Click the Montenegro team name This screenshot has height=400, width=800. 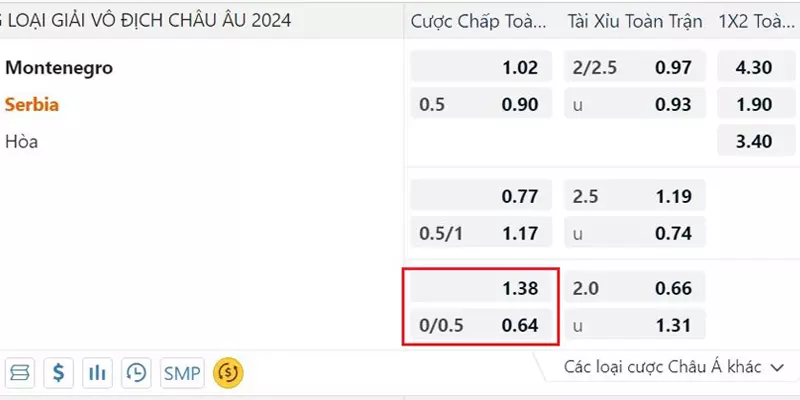[59, 67]
